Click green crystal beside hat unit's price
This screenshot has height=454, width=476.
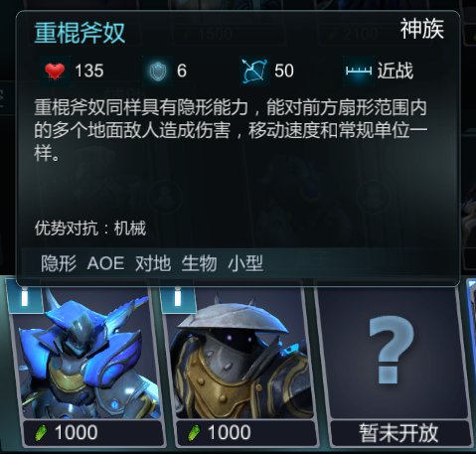pyautogui.click(x=195, y=433)
